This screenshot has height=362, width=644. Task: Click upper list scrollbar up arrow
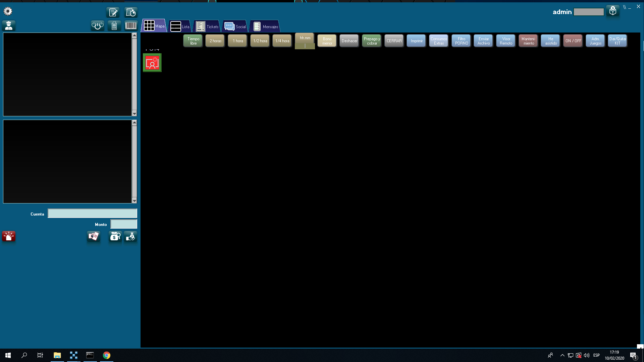pos(135,35)
